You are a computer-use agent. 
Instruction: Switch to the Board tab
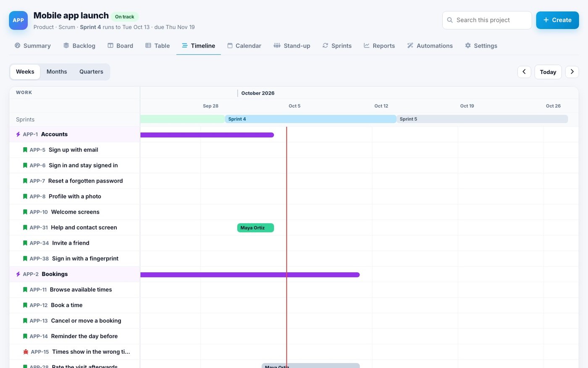pyautogui.click(x=121, y=46)
